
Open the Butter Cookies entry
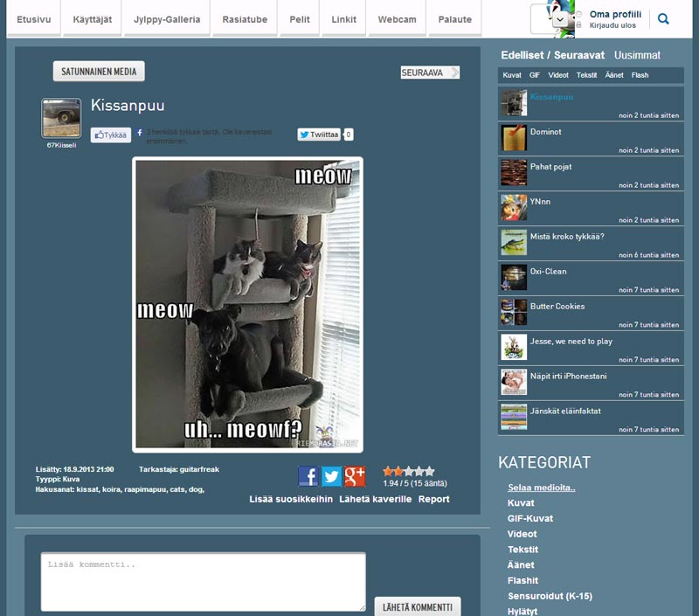591,313
